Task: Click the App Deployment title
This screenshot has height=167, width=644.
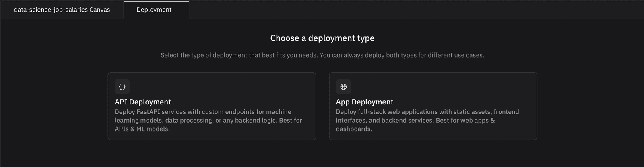Action: point(364,102)
